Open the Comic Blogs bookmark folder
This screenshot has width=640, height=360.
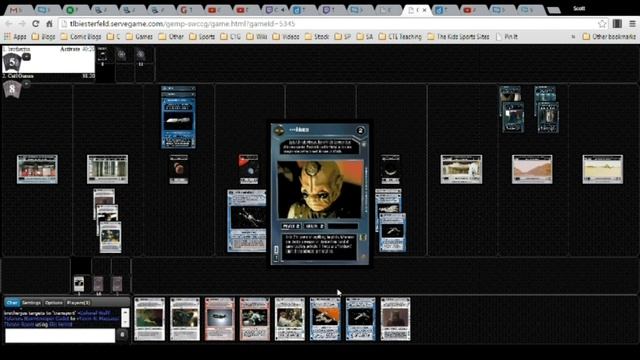[x=81, y=37]
